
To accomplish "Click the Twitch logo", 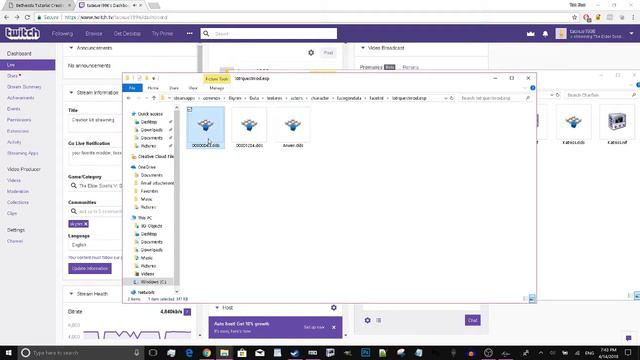I will (22, 33).
